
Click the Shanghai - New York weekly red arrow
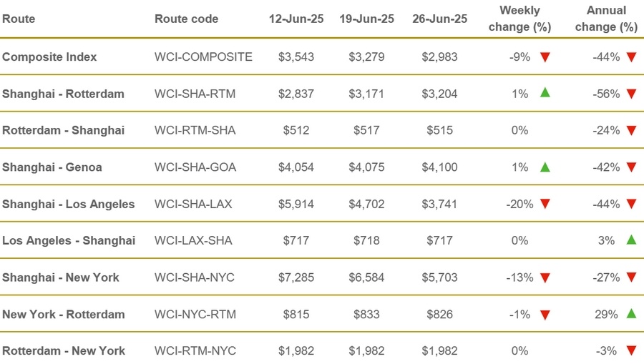click(545, 277)
